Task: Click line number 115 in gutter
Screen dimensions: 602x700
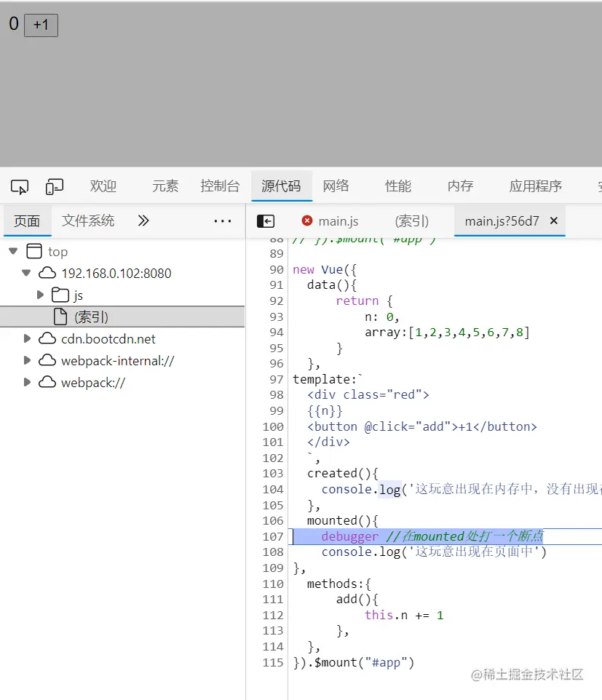Action: (x=273, y=662)
